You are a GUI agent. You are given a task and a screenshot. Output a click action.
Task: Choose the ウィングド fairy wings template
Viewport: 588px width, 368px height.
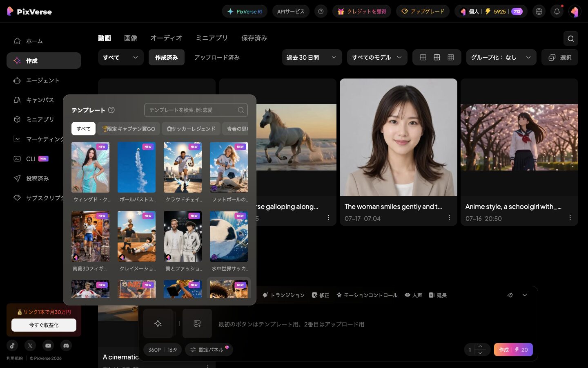pos(90,167)
